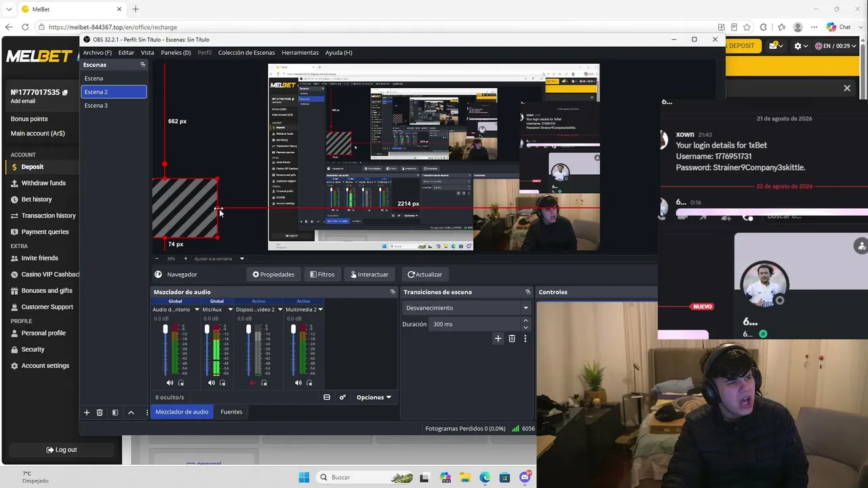Toggle monitoring headphones for Dispositivo video 2

(x=264, y=383)
